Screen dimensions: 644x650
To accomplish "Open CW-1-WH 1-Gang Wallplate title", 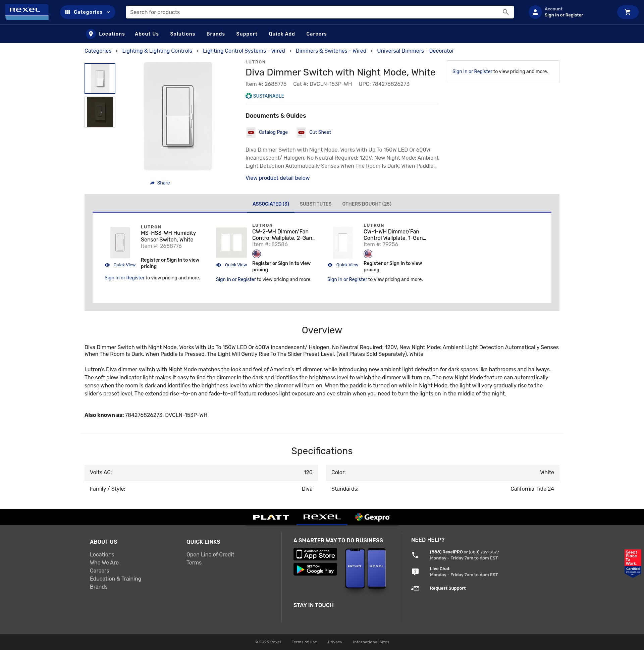I will [395, 235].
